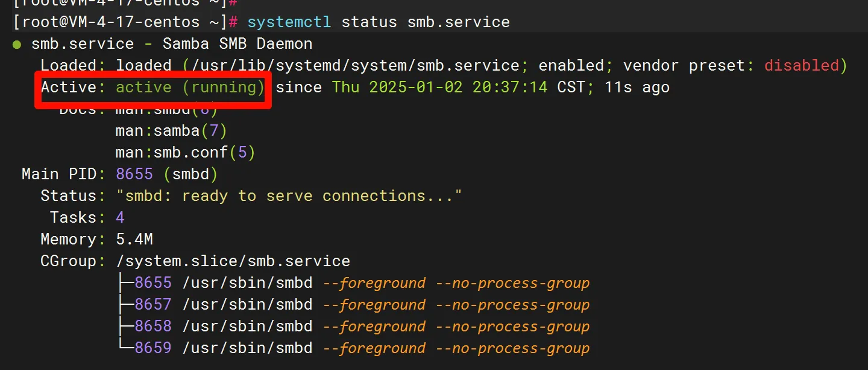868x370 pixels.
Task: Select process 8658 in the CGroup tree
Action: (x=153, y=327)
